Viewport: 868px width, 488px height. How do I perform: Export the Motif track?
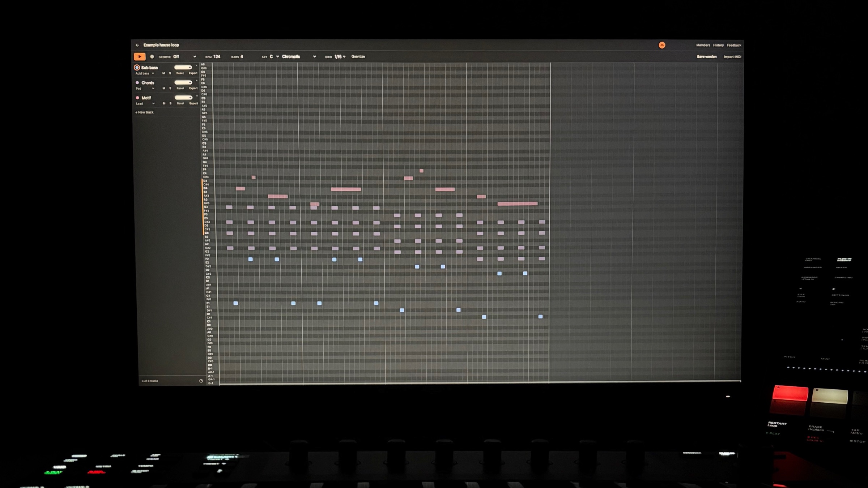pos(194,103)
